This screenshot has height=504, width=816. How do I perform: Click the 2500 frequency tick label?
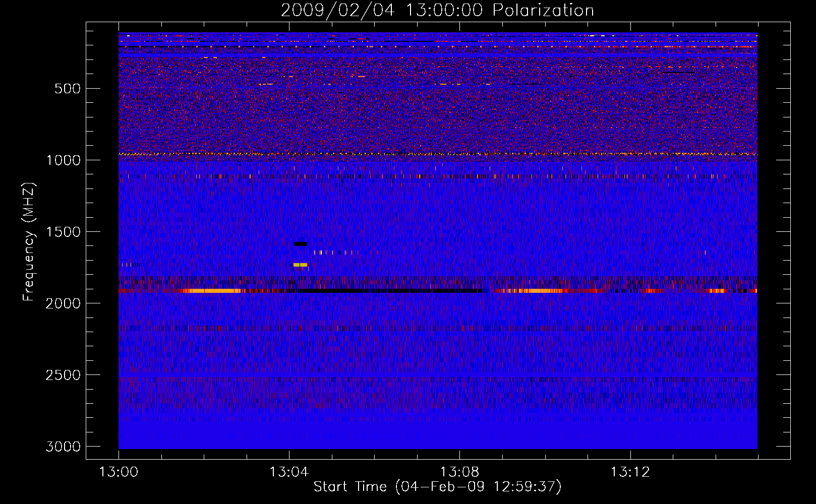click(63, 375)
